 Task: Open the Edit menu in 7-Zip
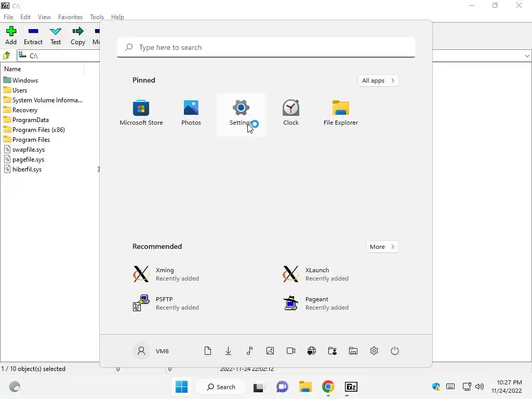(25, 17)
